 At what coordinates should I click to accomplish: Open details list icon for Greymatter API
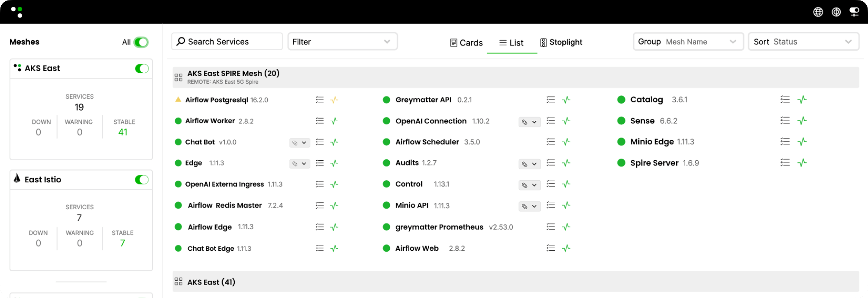[x=551, y=100]
